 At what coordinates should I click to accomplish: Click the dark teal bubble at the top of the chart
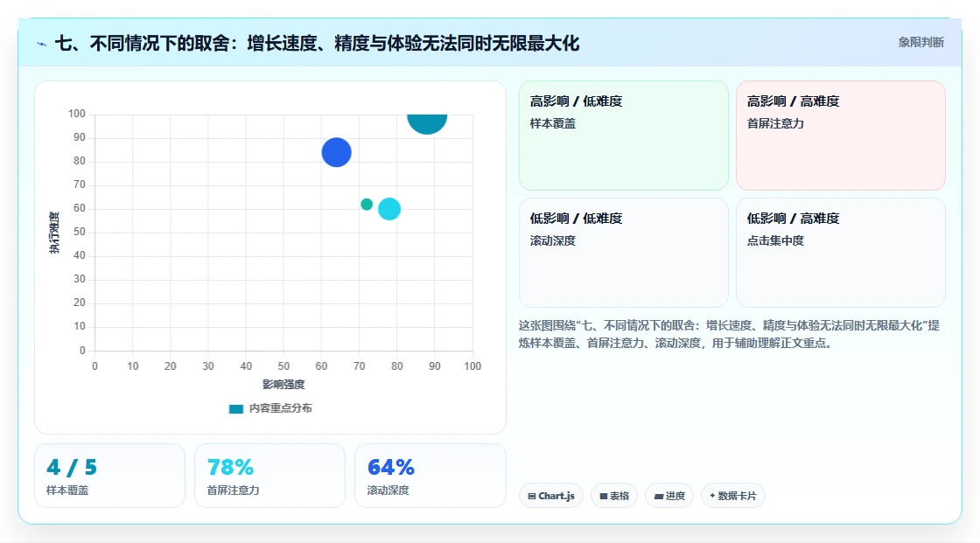point(427,123)
